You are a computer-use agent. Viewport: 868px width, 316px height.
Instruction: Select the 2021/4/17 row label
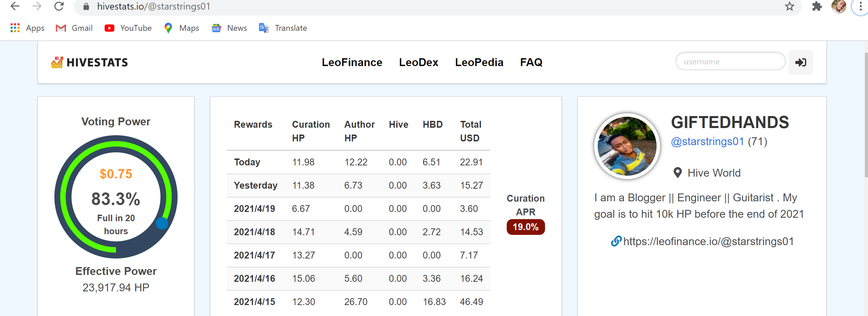tap(255, 255)
